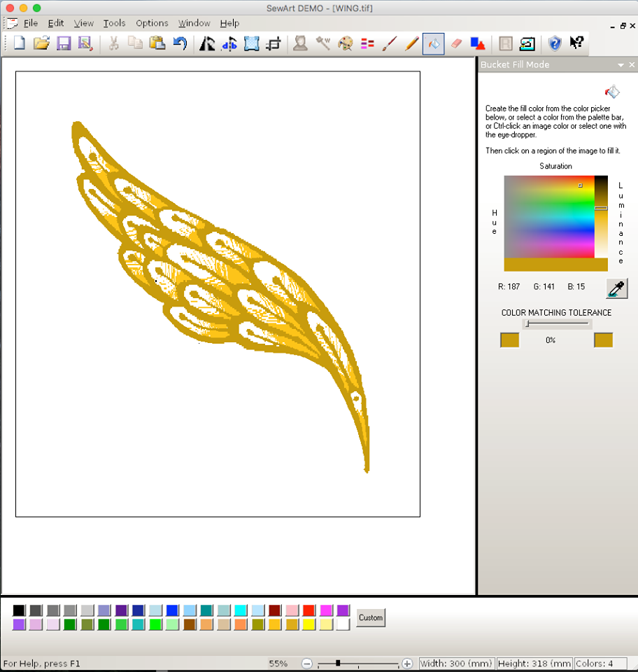This screenshot has height=672, width=638.
Task: Click the New file icon
Action: pos(19,43)
